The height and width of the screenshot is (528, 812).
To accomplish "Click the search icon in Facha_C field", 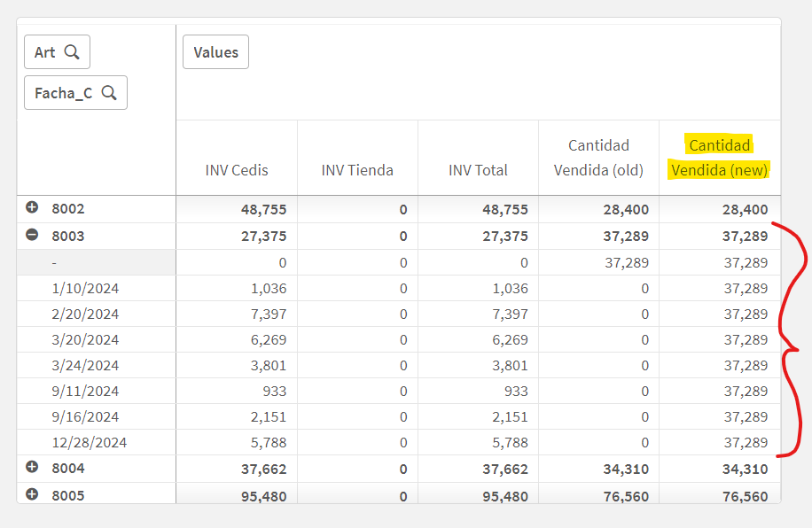I will click(x=109, y=93).
